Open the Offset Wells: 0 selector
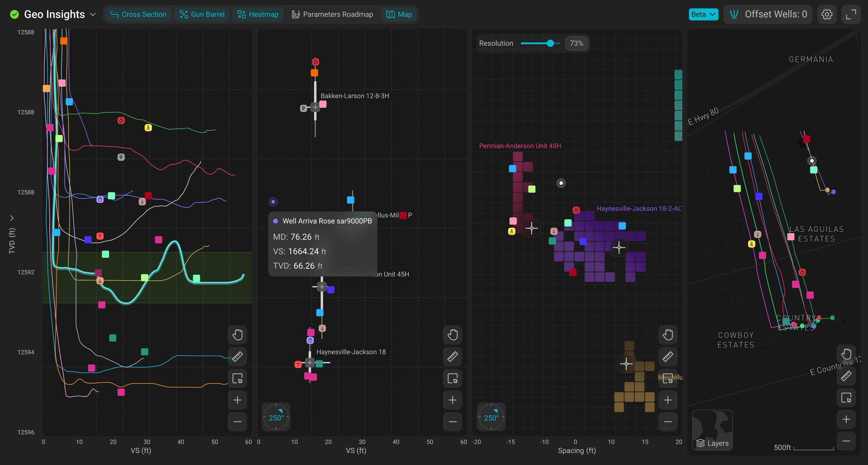Screen dimensions: 868x465 [x=768, y=14]
